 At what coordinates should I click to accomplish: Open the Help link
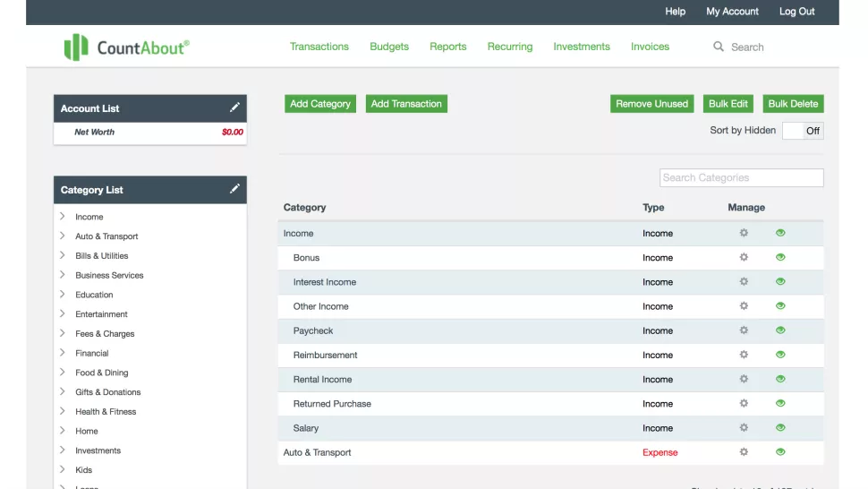(x=675, y=11)
